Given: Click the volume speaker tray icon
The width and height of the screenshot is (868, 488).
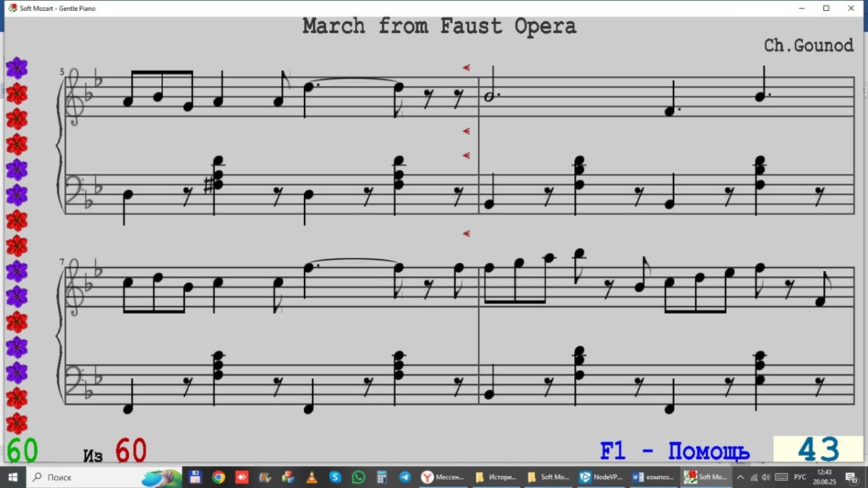Looking at the screenshot, I should 766,477.
